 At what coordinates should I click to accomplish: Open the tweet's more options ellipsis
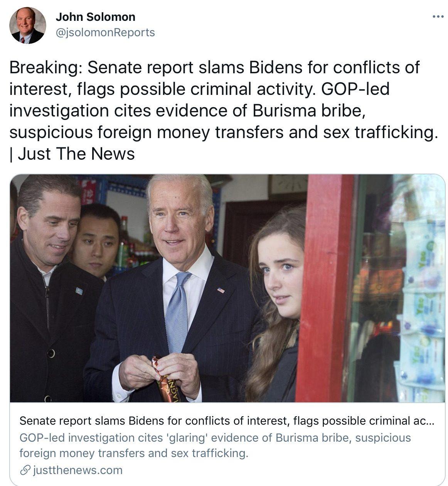437,17
